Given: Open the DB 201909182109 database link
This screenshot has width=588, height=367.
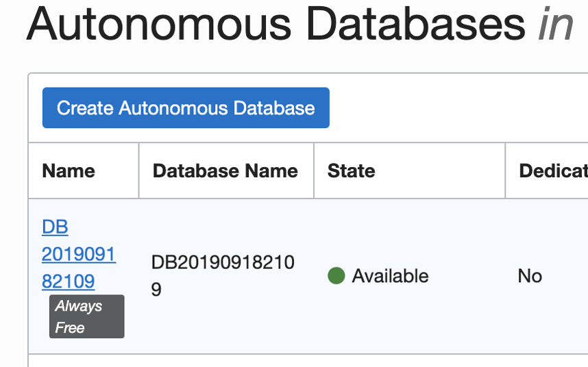Looking at the screenshot, I should tap(78, 255).
